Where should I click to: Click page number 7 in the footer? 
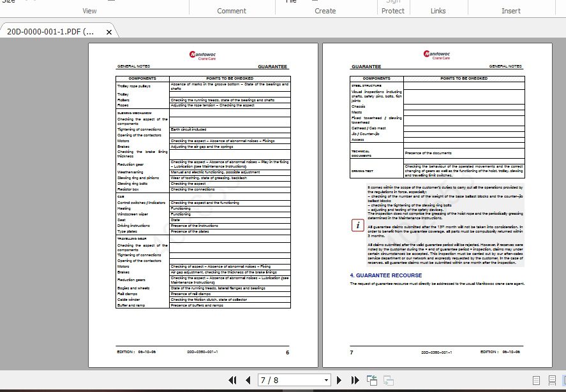coord(352,352)
